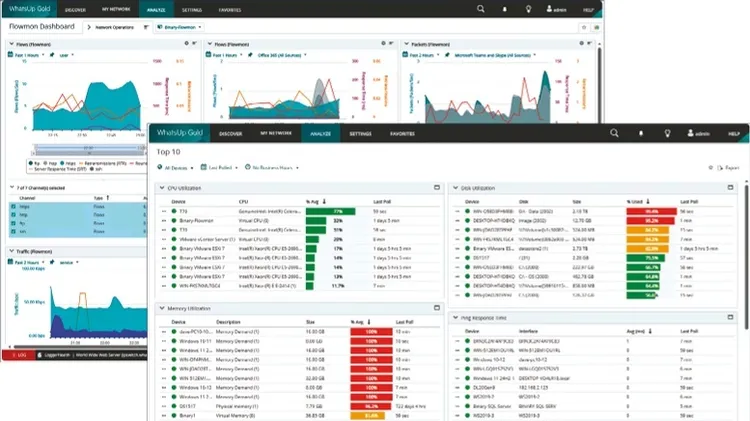Open row menu for Binary-Flowmon CPU row
The height and width of the screenshot is (421, 750).
(164, 221)
